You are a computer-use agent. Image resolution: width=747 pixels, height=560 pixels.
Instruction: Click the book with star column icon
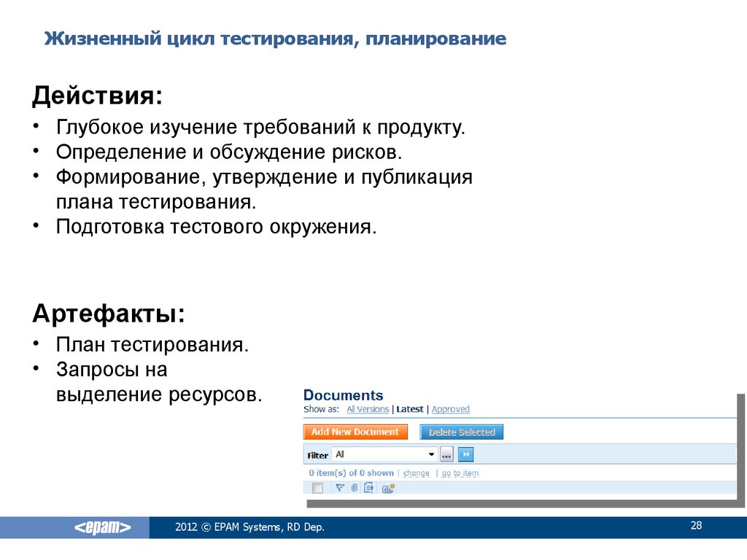click(x=388, y=488)
